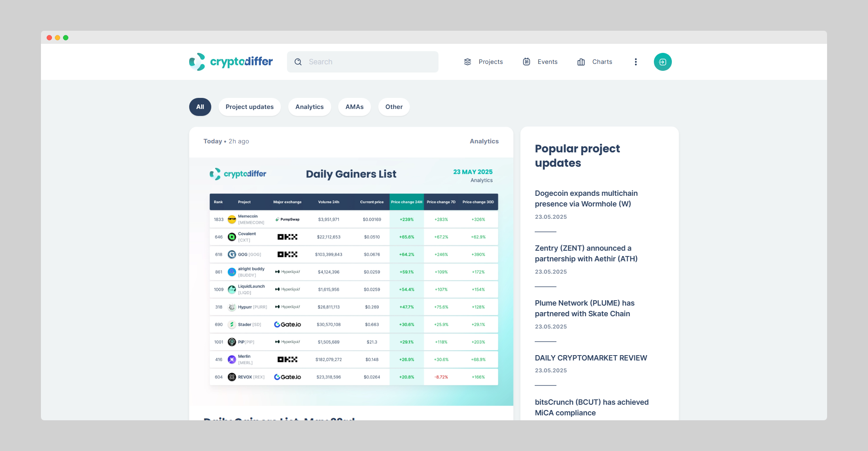Click the Charts bar icon
This screenshot has width=868, height=451.
pos(581,62)
